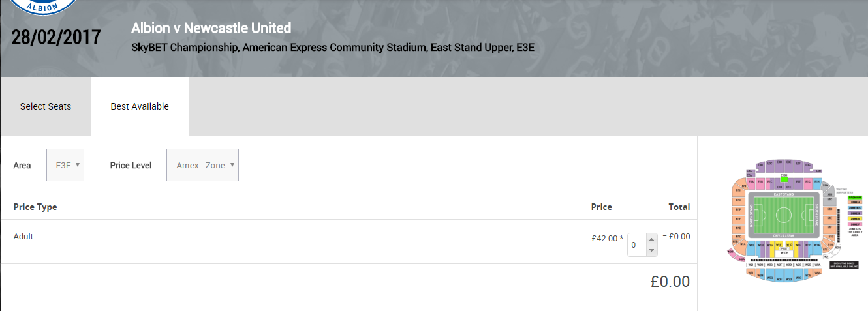Click the Premium green legend swatch
The width and height of the screenshot is (868, 311).
(854, 197)
